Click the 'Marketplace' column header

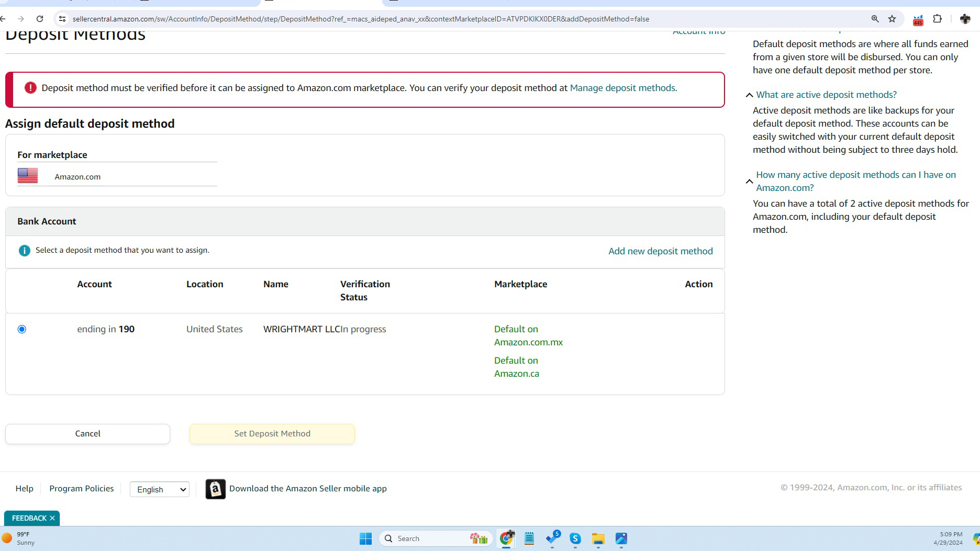pos(521,284)
